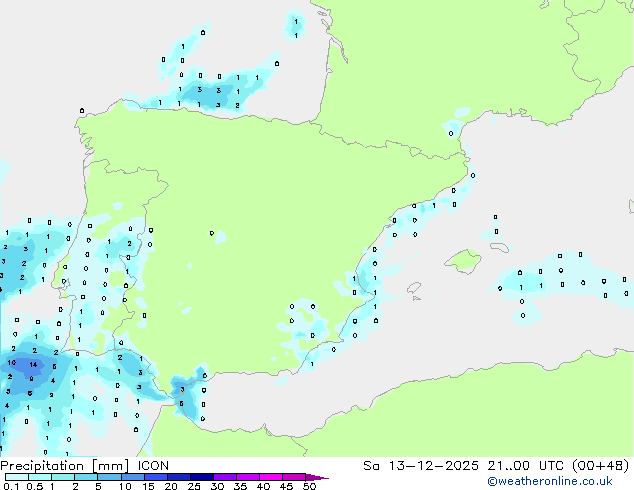Pick the 15–20 mm blue legend segment

155,477
